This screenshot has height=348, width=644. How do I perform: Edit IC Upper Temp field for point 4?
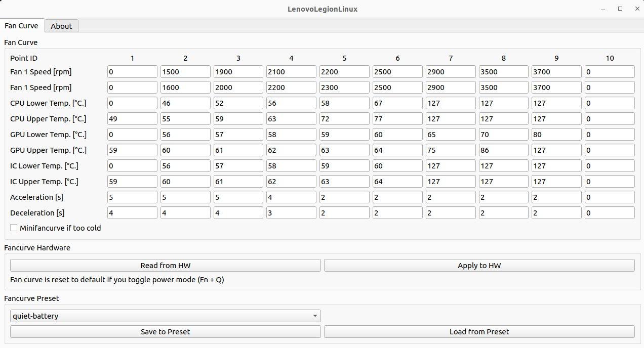click(292, 182)
